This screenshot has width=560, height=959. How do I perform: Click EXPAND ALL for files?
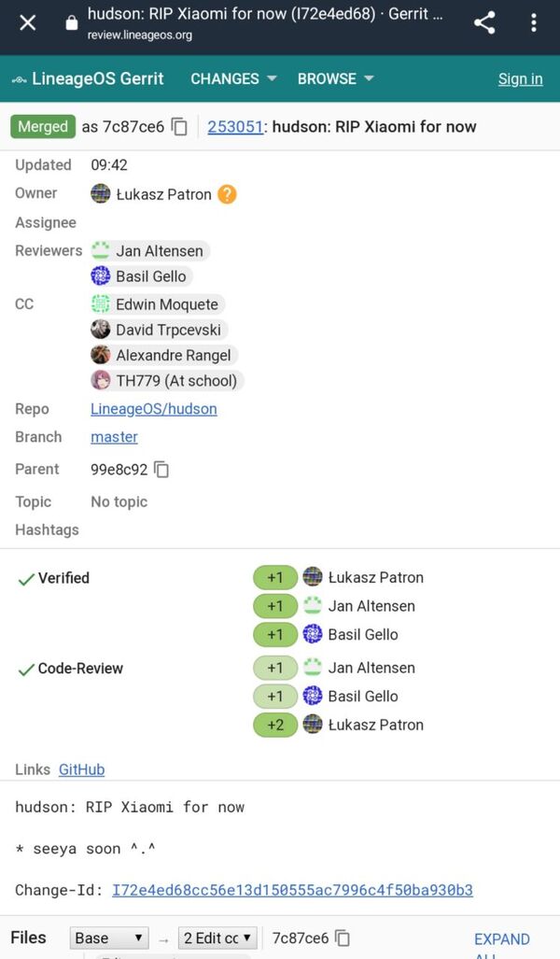[501, 939]
